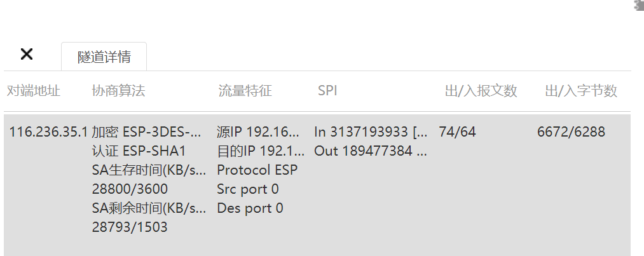Click the 协商算法 column header
This screenshot has height=256, width=644.
(119, 91)
